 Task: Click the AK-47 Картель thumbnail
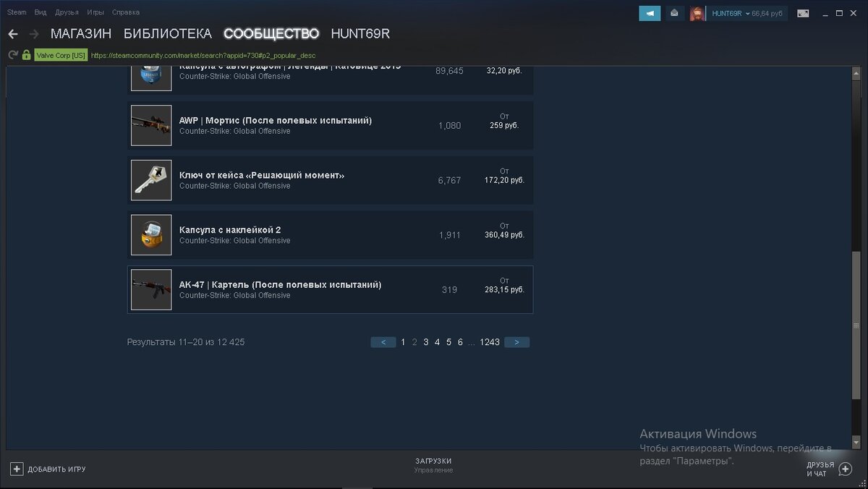[x=151, y=290]
